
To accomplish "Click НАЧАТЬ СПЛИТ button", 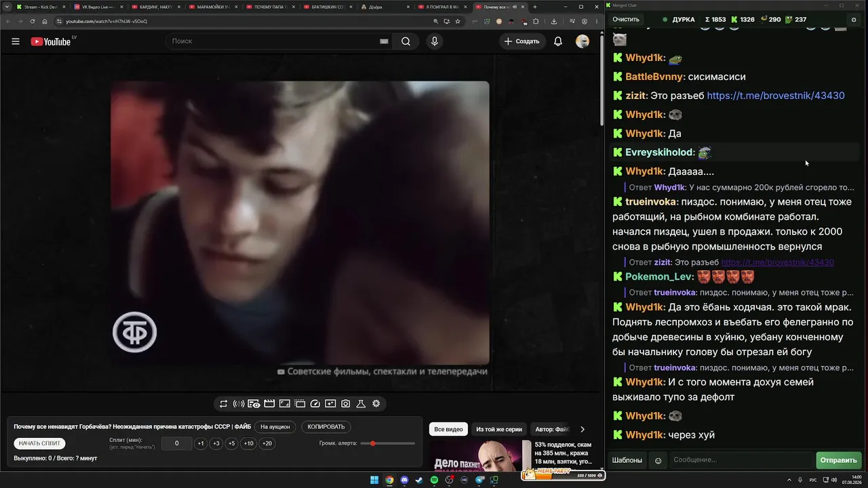I will pyautogui.click(x=40, y=443).
